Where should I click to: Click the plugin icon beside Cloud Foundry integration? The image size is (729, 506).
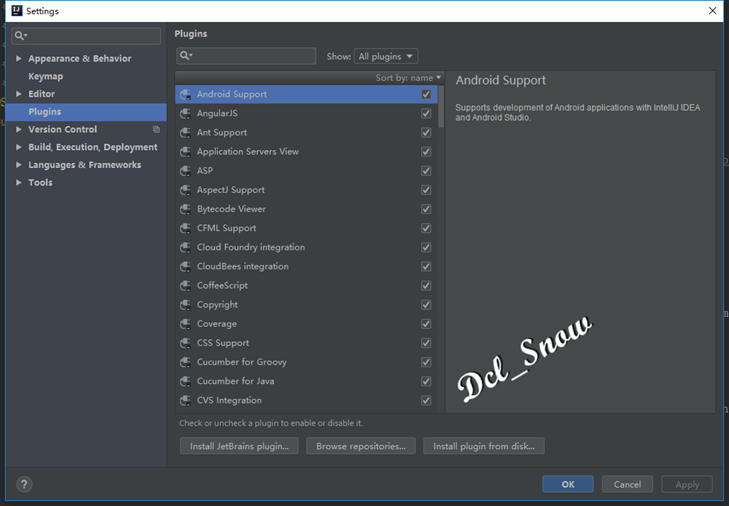185,247
